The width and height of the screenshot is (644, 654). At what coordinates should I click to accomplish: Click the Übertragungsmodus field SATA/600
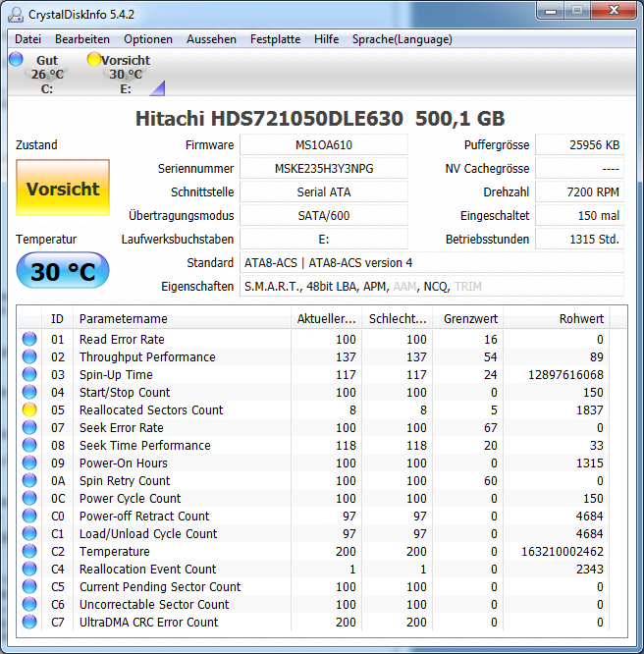point(324,216)
